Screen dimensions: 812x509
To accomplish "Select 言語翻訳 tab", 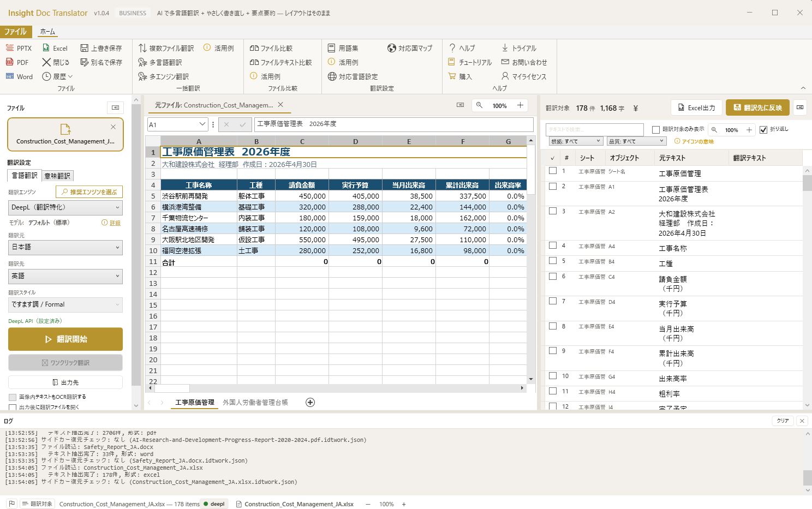I will point(25,176).
